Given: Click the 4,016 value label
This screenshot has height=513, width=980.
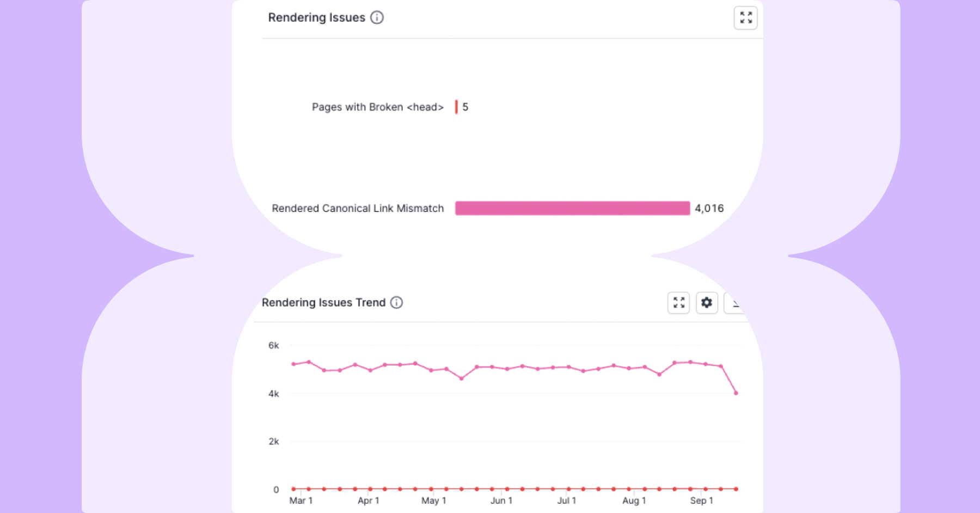Looking at the screenshot, I should coord(709,208).
